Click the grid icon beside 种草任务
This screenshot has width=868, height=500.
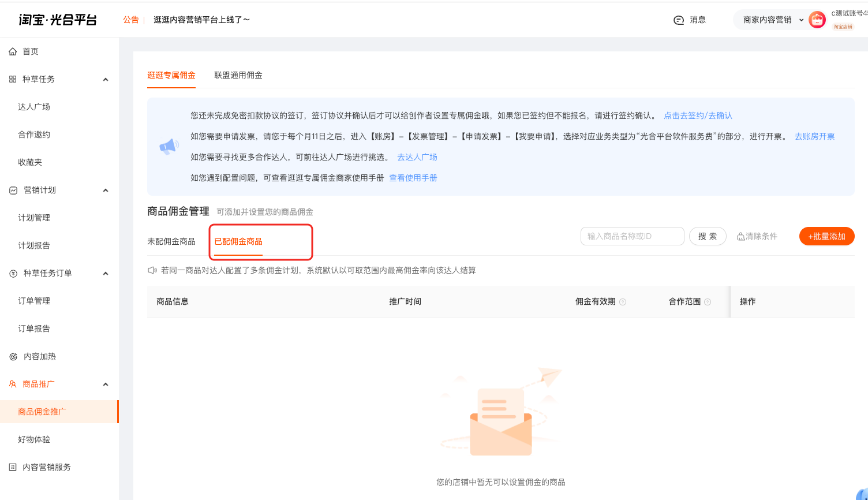13,79
